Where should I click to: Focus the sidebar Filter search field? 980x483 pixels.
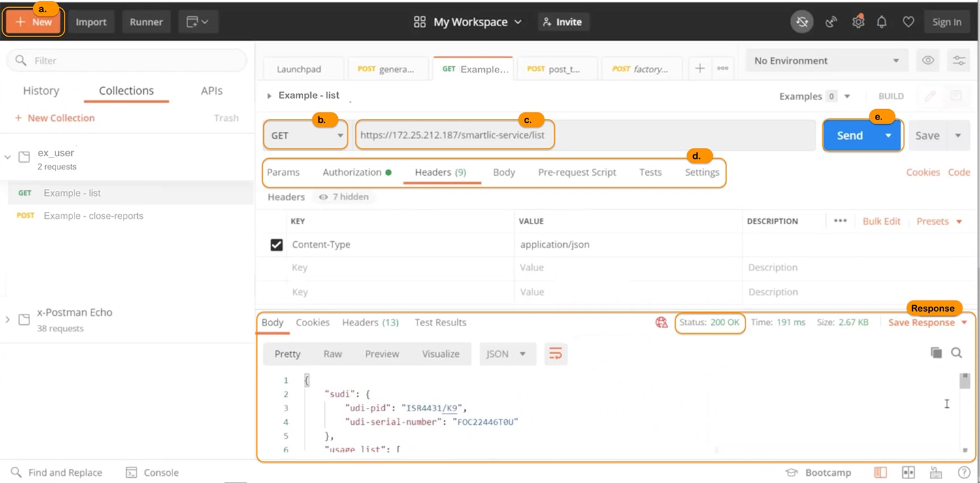coord(127,60)
